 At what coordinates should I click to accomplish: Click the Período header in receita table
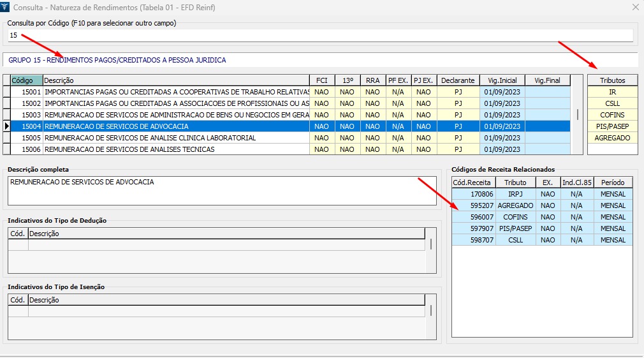pos(613,183)
